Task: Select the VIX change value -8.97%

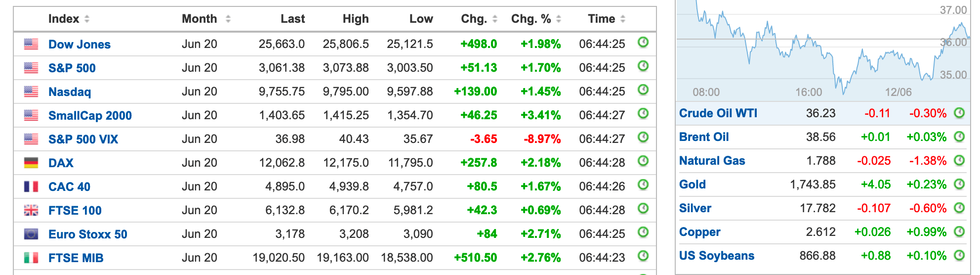Action: (x=542, y=139)
